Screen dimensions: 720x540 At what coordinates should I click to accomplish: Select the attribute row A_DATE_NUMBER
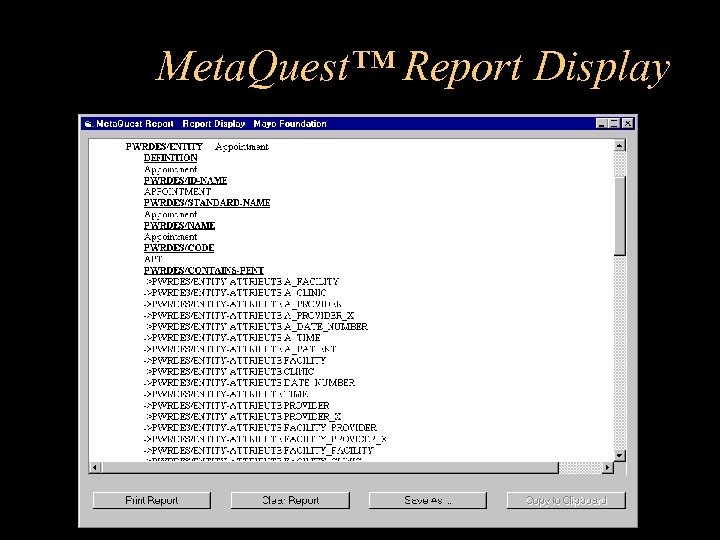[256, 326]
